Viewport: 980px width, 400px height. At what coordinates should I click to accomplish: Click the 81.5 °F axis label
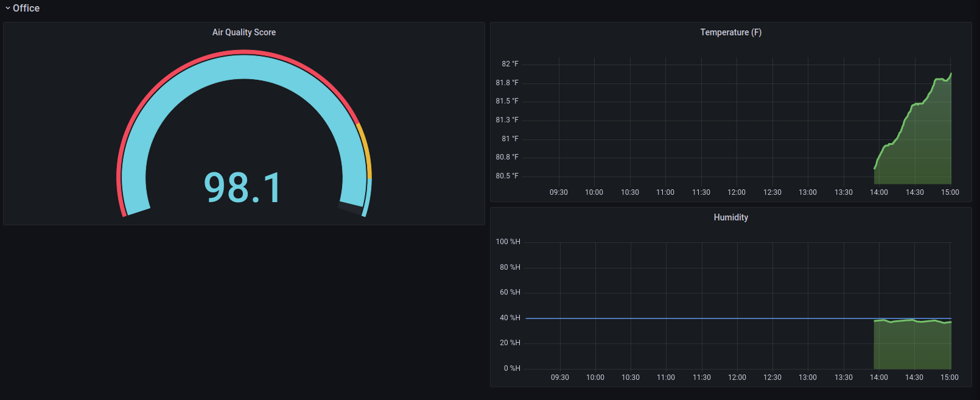[x=507, y=101]
